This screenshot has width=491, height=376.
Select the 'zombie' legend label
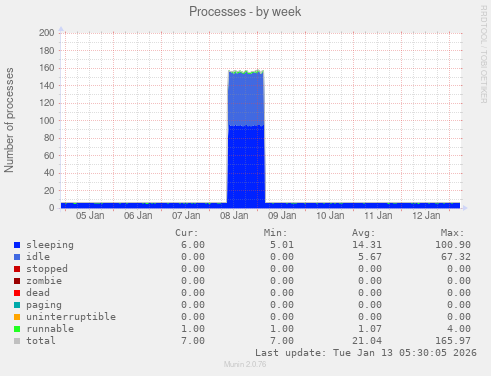click(x=44, y=281)
